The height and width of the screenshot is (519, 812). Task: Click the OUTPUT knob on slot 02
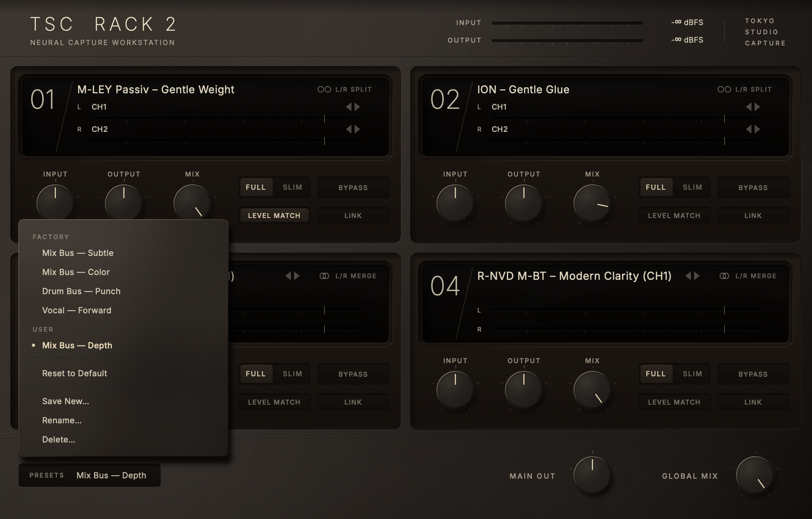524,203
